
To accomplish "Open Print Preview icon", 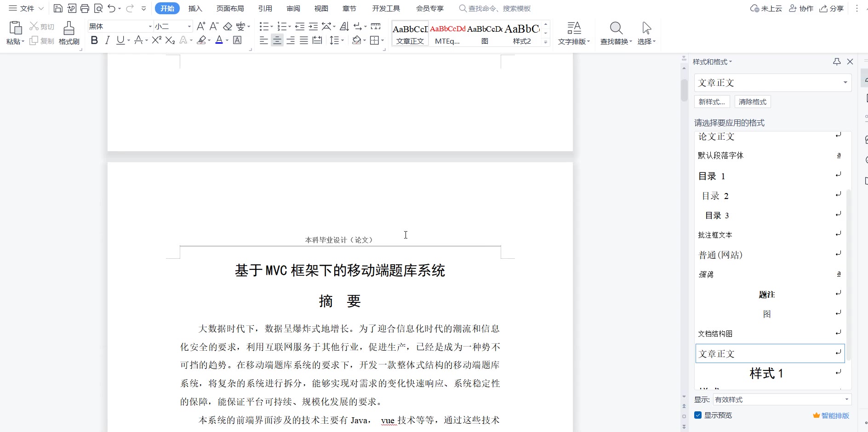I will 98,8.
